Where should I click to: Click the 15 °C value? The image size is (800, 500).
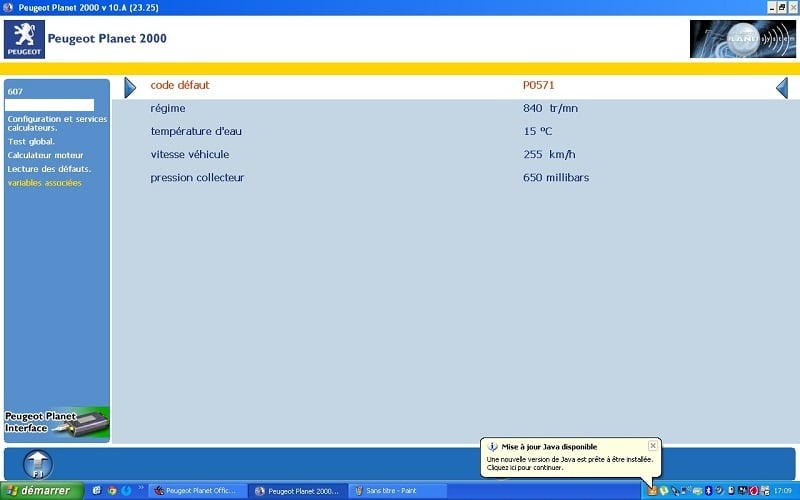tap(537, 131)
